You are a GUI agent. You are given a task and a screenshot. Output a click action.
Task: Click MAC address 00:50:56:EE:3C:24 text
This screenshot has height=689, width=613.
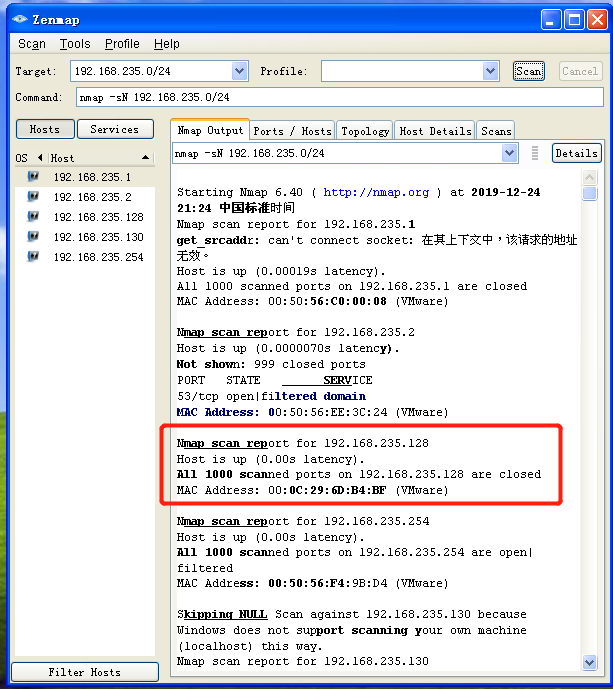coord(328,412)
